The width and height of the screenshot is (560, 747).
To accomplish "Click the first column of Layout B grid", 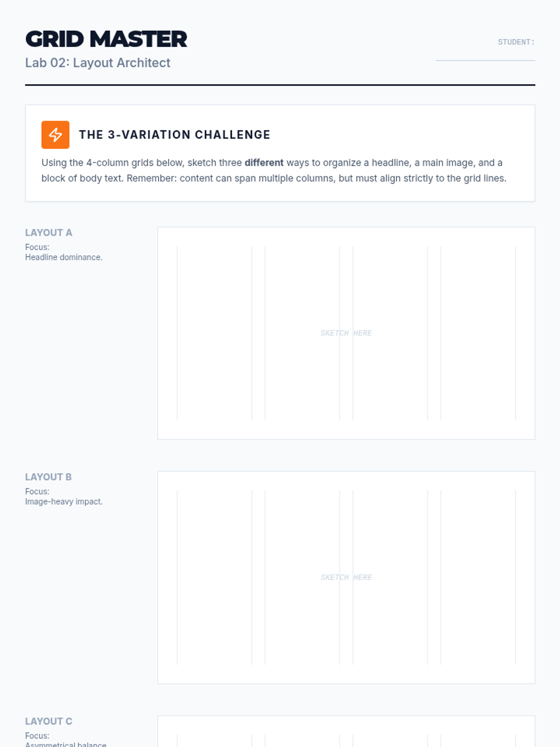I will click(214, 577).
